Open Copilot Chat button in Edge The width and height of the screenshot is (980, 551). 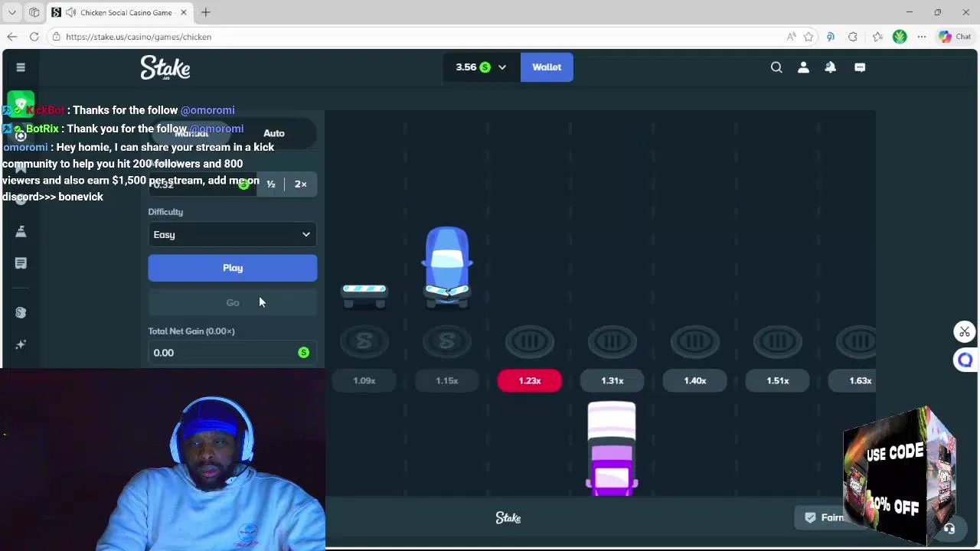[x=955, y=37]
